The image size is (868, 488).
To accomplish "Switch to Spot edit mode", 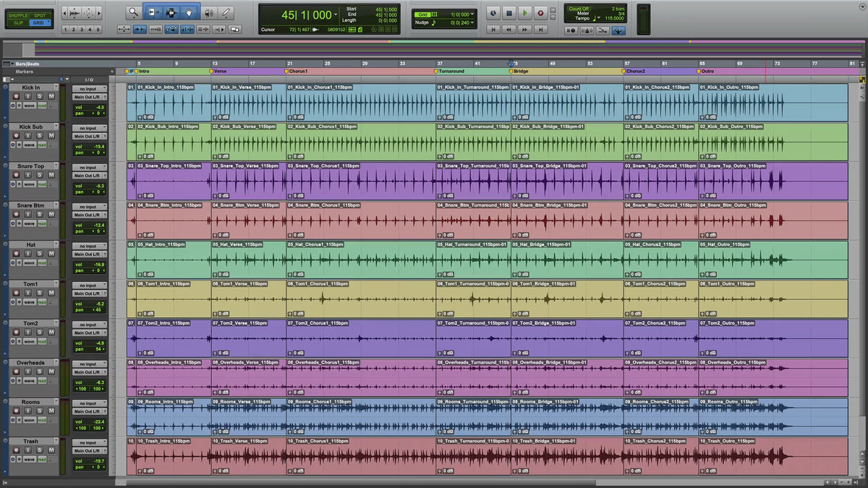I will click(40, 14).
